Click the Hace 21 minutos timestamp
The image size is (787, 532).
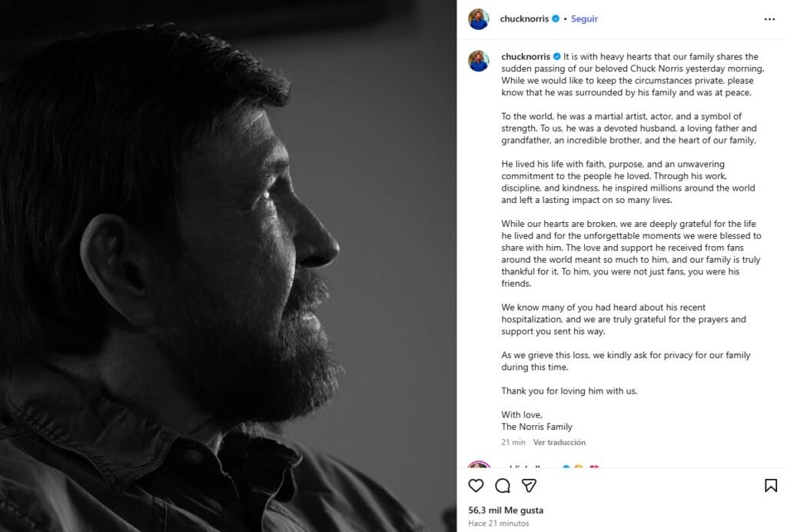500,524
